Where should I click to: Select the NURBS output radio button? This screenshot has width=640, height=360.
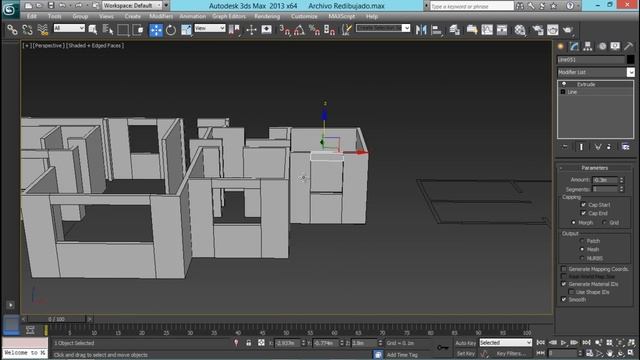click(582, 258)
